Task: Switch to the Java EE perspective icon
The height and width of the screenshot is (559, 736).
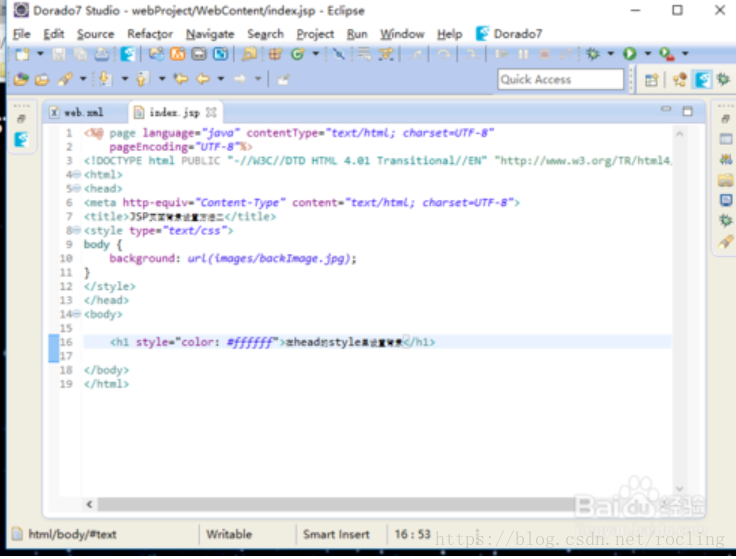Action: pyautogui.click(x=680, y=80)
